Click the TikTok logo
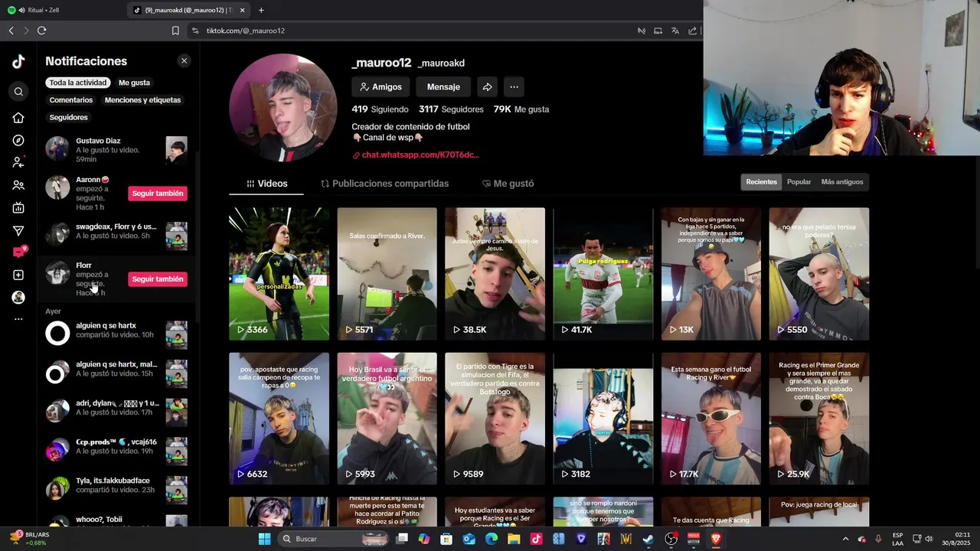 [18, 62]
